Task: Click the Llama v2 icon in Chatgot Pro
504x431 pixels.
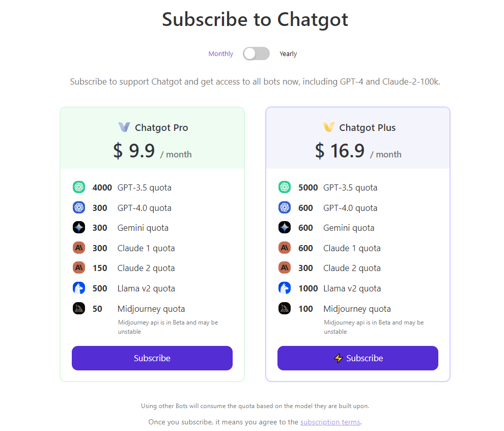Action: 78,288
